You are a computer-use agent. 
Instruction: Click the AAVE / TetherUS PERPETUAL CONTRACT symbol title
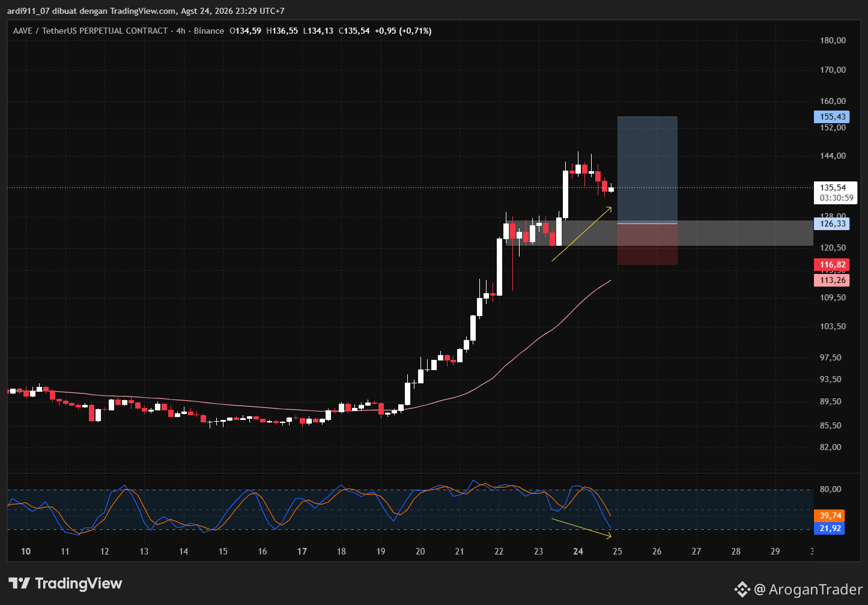[x=90, y=31]
